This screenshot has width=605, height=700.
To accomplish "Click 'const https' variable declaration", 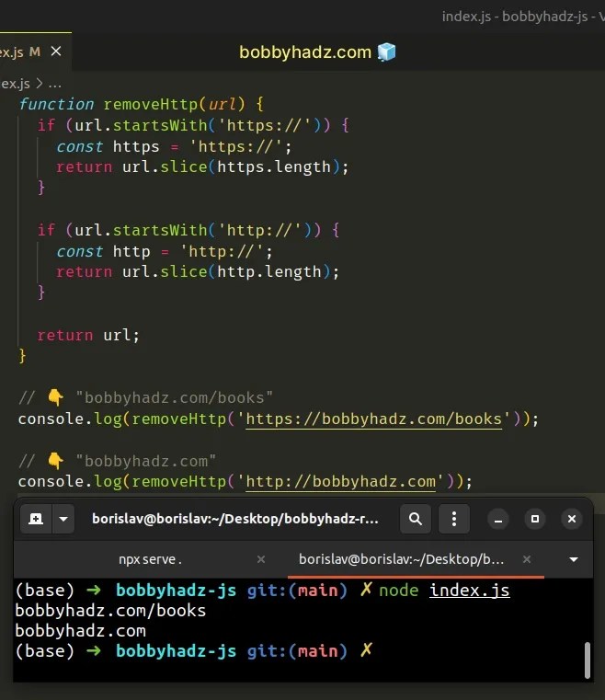I will (108, 146).
